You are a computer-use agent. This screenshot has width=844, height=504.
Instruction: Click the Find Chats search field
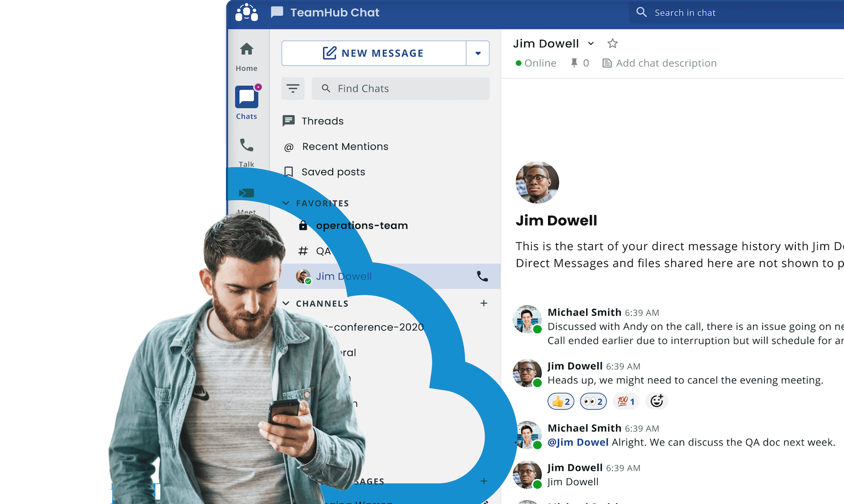click(401, 88)
